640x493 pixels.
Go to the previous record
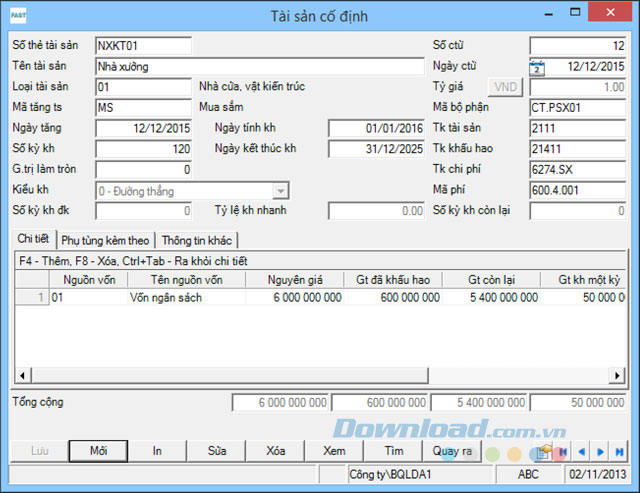[x=581, y=452]
